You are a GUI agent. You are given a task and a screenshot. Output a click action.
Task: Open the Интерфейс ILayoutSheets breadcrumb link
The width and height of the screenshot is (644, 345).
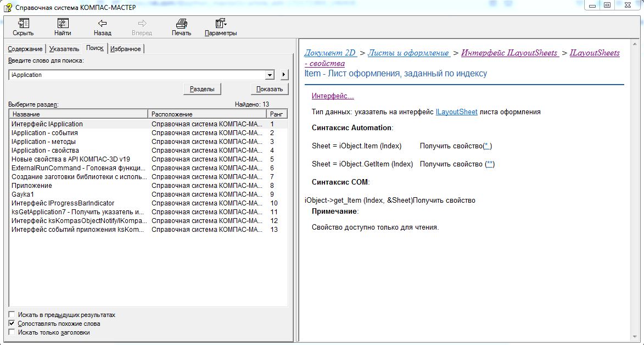(509, 53)
